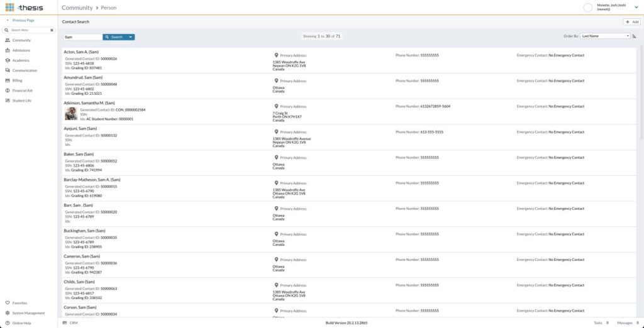Open the Admissions module in sidebar

[x=21, y=50]
